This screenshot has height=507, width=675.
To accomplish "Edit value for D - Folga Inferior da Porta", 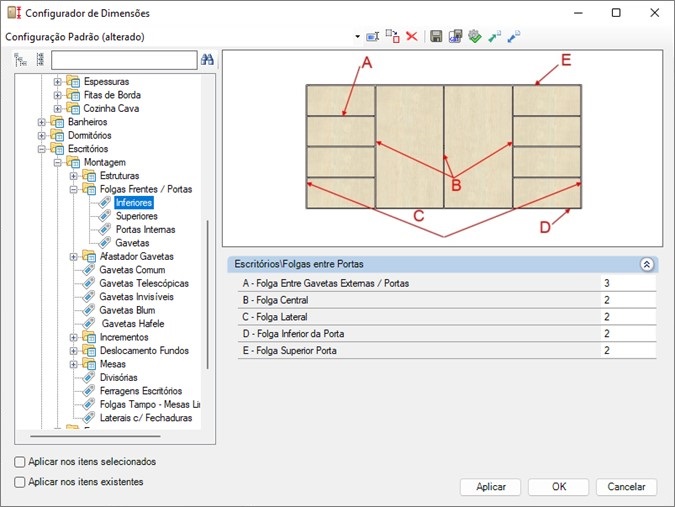I will click(x=629, y=334).
